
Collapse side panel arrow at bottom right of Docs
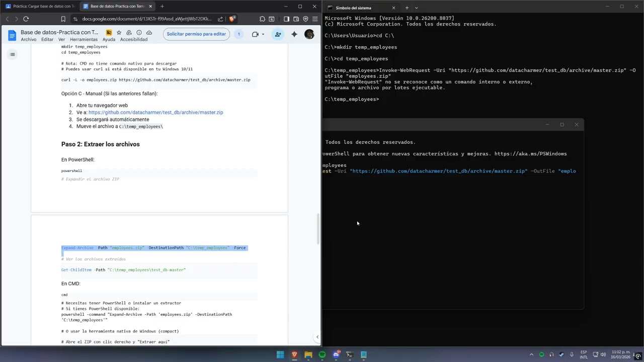point(317,337)
